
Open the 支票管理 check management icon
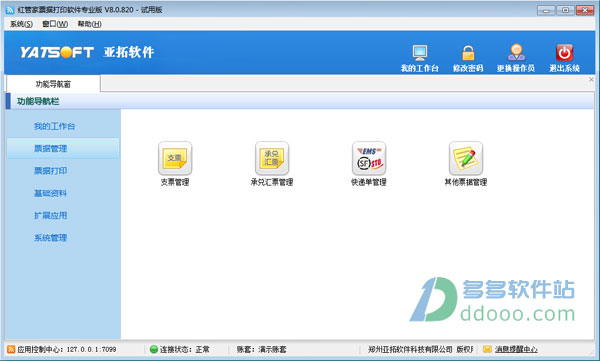click(175, 158)
